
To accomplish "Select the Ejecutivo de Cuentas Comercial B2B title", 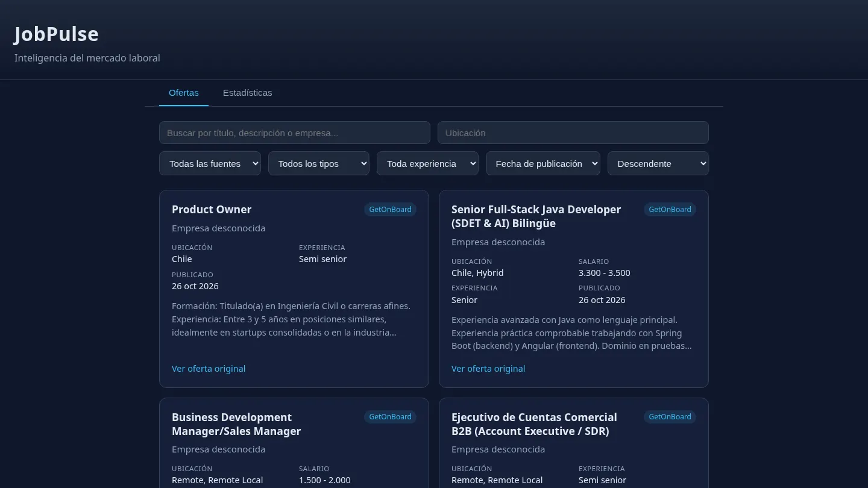I will [534, 424].
